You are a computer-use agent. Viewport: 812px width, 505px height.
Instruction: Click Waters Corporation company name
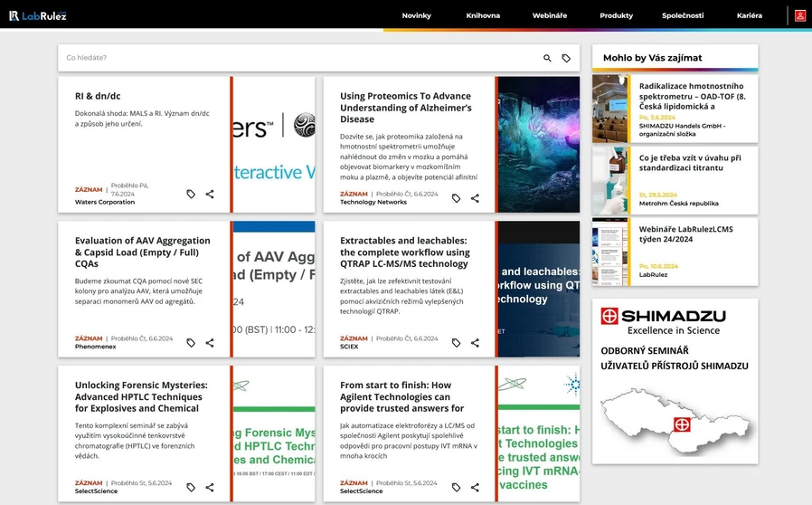(x=105, y=202)
